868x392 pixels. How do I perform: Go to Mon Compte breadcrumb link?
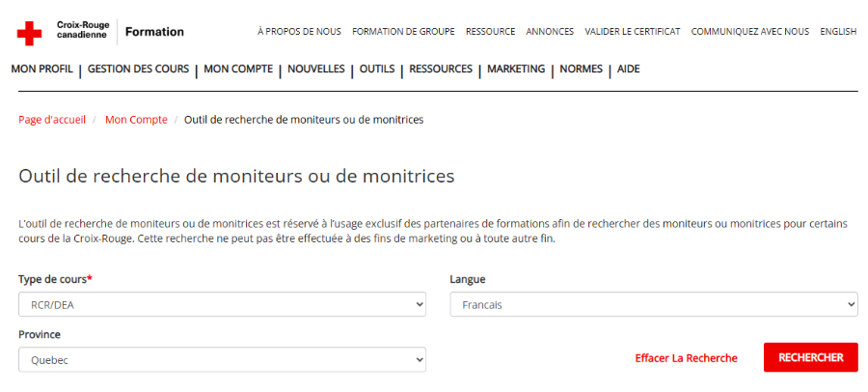(x=136, y=120)
